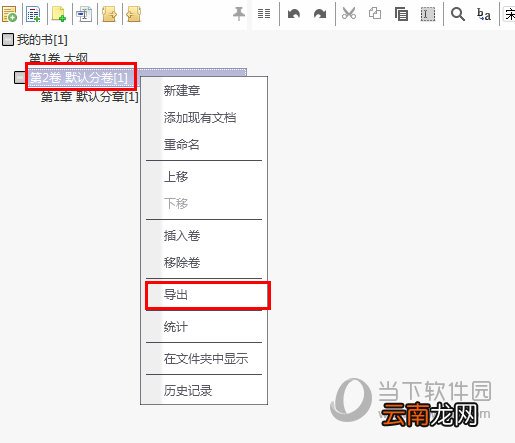Select 第1章 默认分章[1] in the tree
The height and width of the screenshot is (443, 515).
click(89, 97)
